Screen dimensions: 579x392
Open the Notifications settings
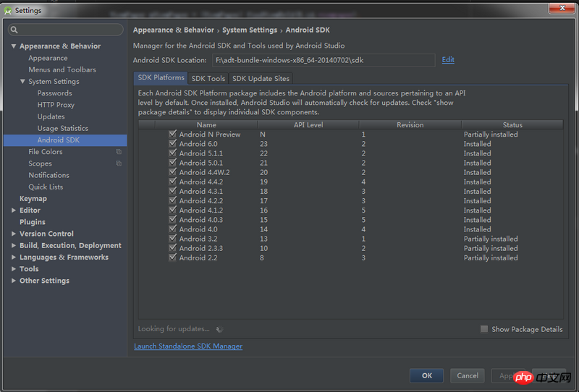48,175
